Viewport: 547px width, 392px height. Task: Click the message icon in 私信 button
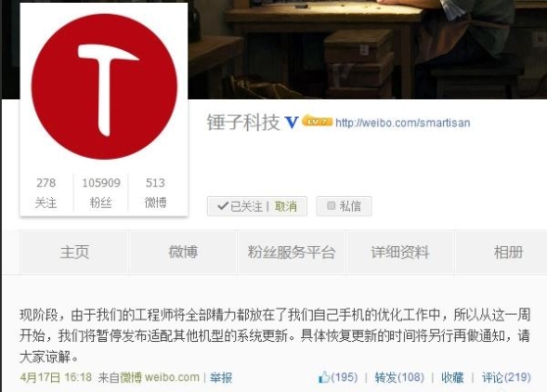[x=331, y=206]
